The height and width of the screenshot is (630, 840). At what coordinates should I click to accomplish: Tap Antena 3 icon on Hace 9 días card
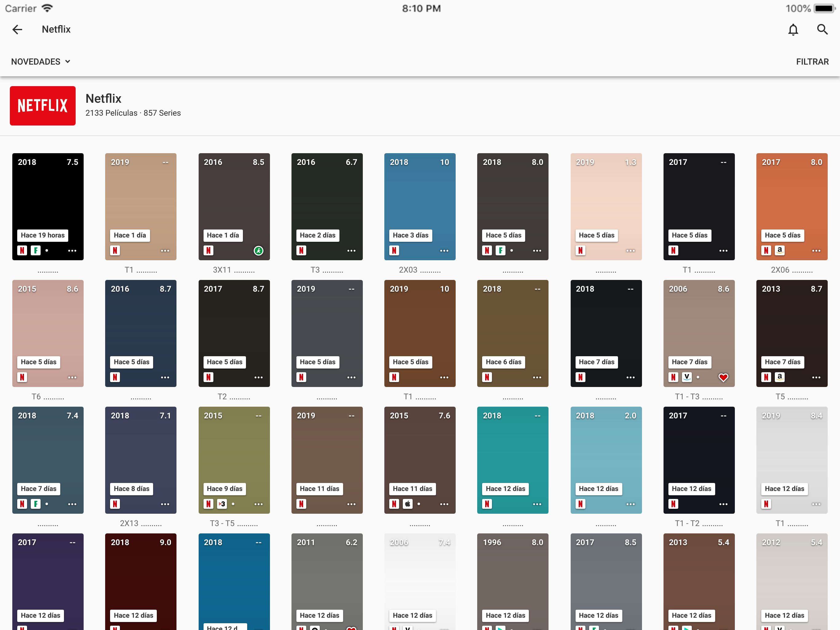222,504
